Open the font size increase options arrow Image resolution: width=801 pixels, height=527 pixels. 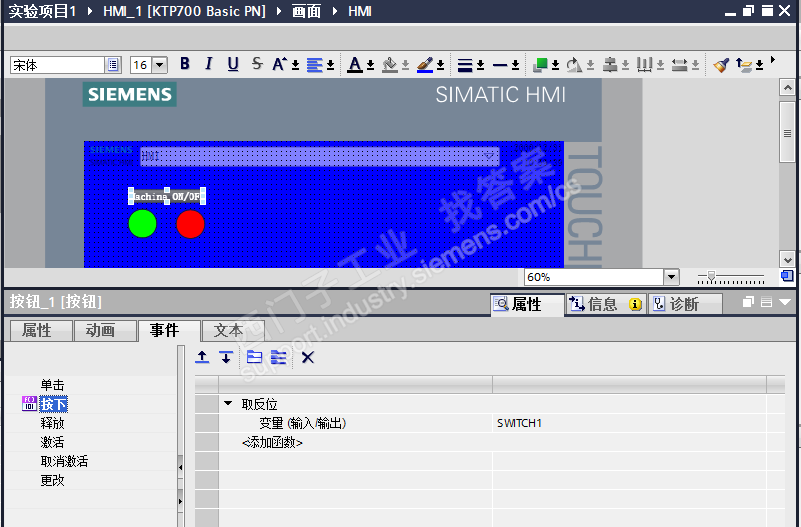tap(295, 65)
